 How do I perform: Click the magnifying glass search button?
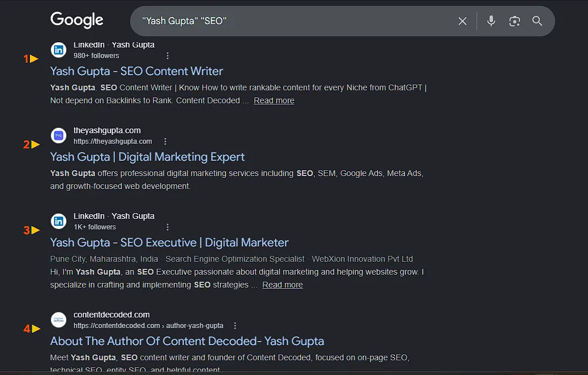538,21
